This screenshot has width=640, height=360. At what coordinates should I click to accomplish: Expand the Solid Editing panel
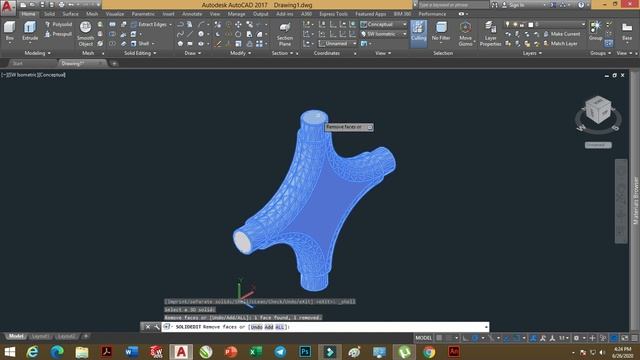(140, 53)
